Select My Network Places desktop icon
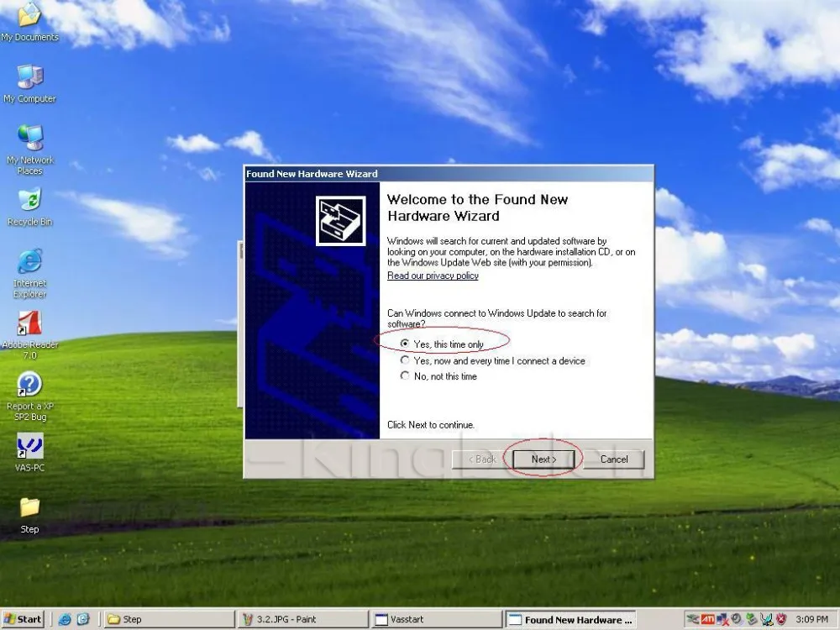The height and width of the screenshot is (630, 840). (x=29, y=150)
